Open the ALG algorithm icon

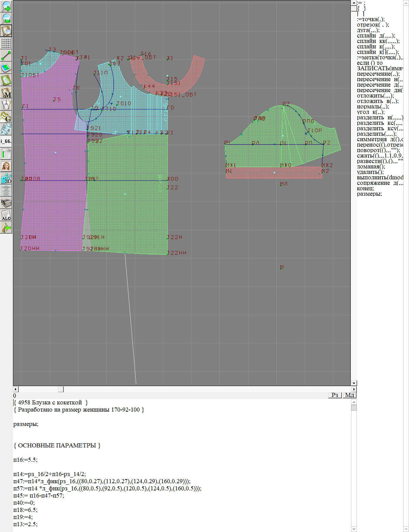tap(6, 215)
